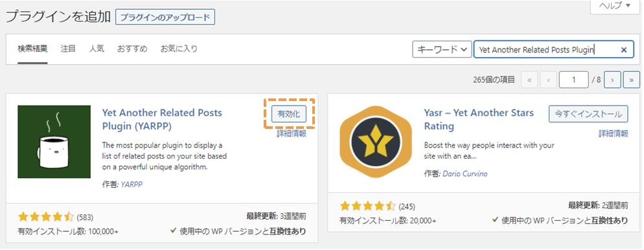Go to the first results page
Viewport: 644px width, 250px height.
tap(529, 80)
